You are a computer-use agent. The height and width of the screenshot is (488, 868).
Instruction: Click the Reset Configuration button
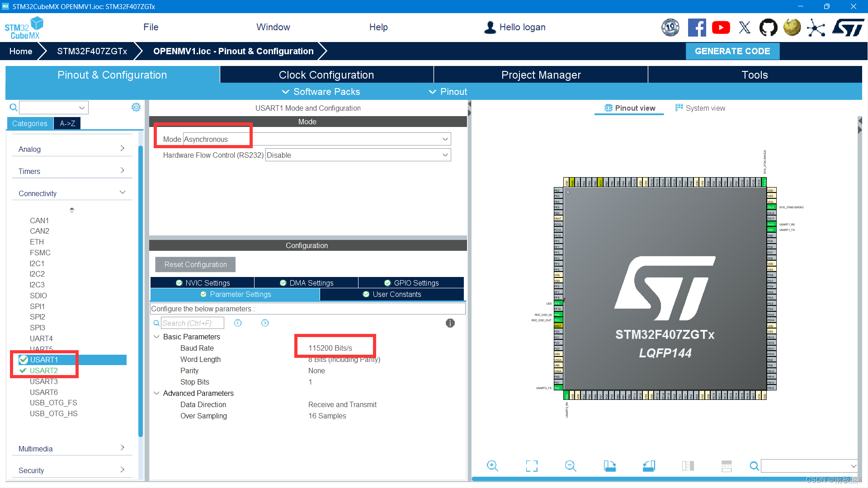pos(195,264)
